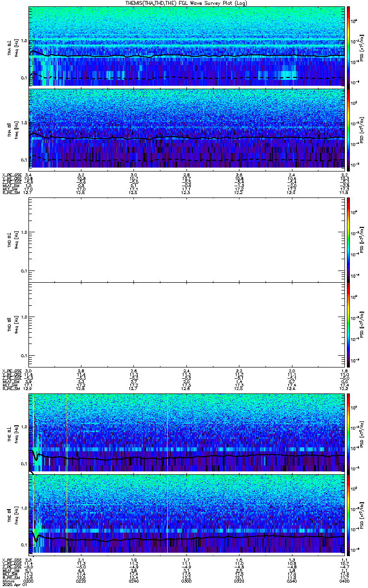Click the yellow vertical spike in THE B-parallel panel
This screenshot has height=588, width=368.
click(67, 514)
